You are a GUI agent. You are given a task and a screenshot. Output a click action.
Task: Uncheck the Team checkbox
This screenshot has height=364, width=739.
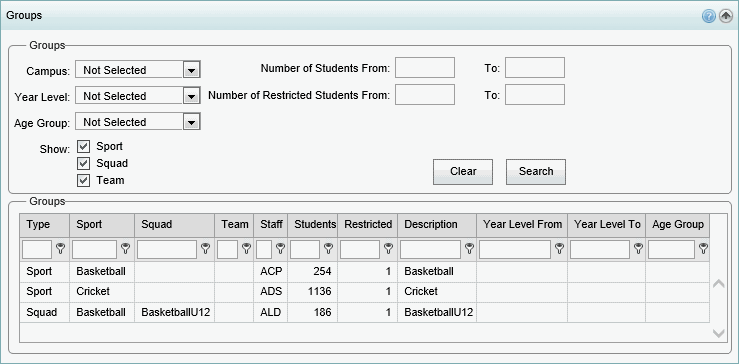pyautogui.click(x=83, y=181)
